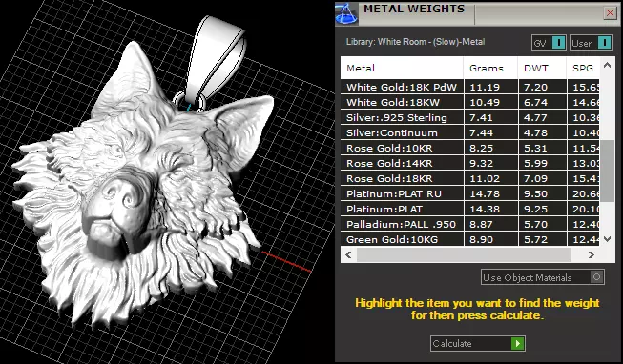Select the Rose Gold:10KR row
The height and width of the screenshot is (364, 623).
click(470, 148)
